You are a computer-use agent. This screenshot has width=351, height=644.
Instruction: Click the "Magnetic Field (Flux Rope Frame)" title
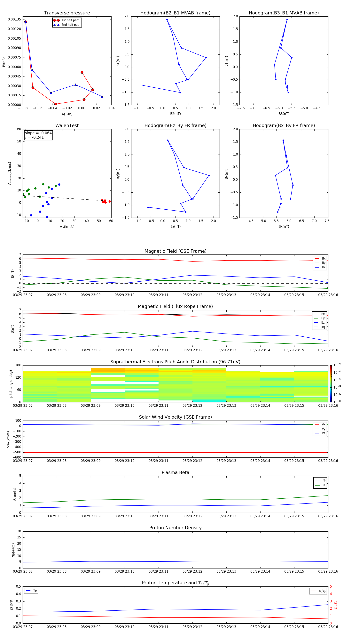coord(175,307)
